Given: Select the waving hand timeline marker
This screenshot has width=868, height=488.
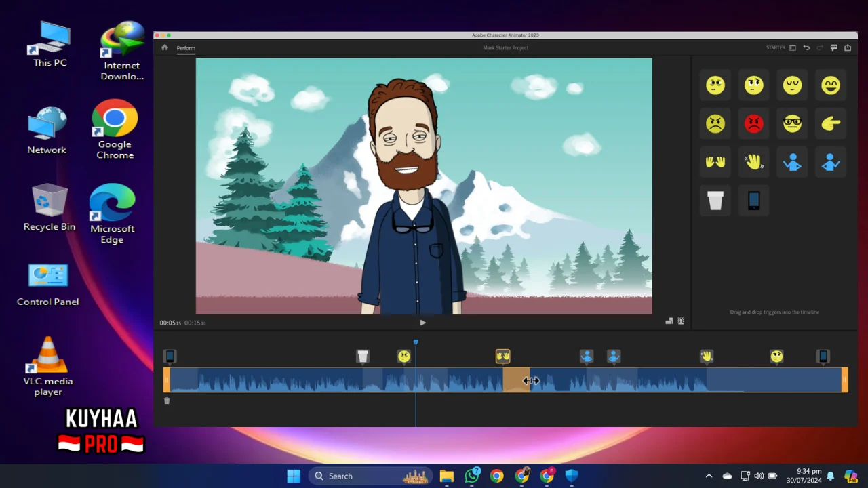Looking at the screenshot, I should [x=707, y=357].
